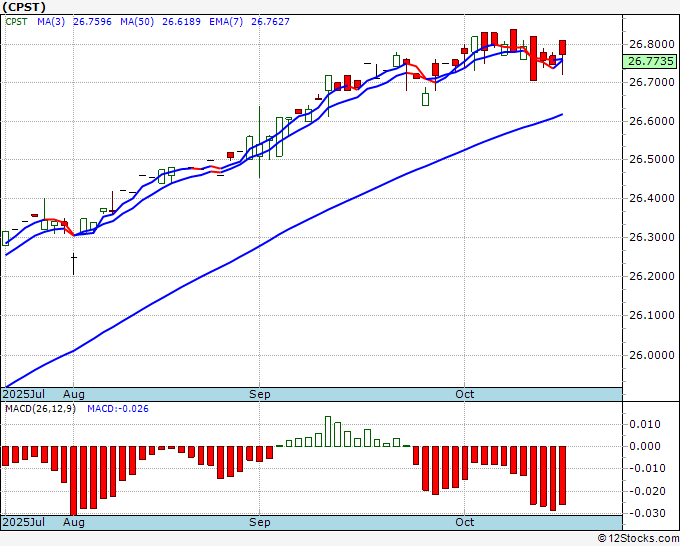Click the 26.5000 price axis label
680x546 pixels.
pyautogui.click(x=652, y=159)
